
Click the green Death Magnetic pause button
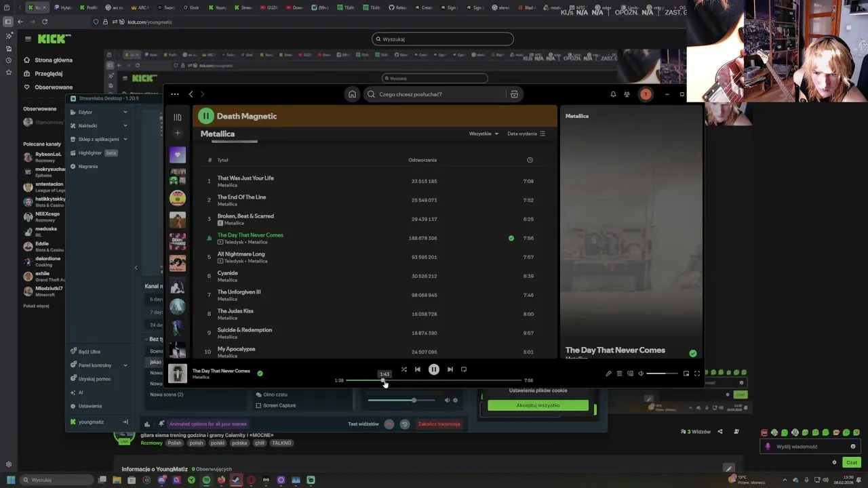pyautogui.click(x=205, y=116)
